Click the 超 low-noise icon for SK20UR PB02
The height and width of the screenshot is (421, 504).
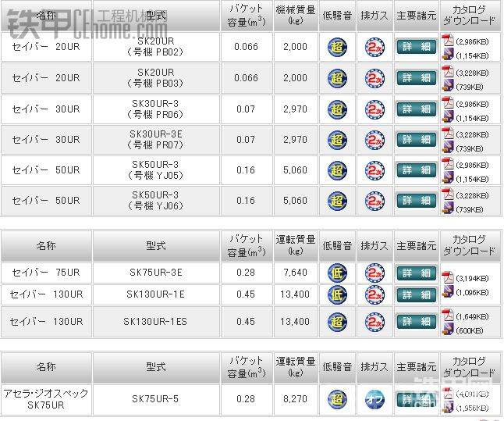[x=337, y=48]
